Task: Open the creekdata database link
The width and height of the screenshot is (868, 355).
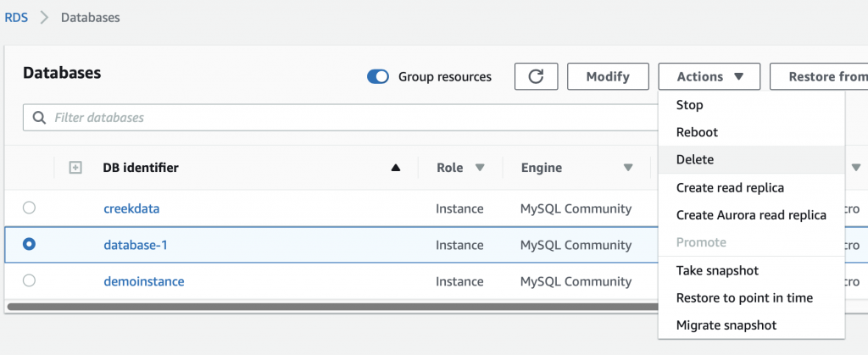Action: pyautogui.click(x=131, y=208)
